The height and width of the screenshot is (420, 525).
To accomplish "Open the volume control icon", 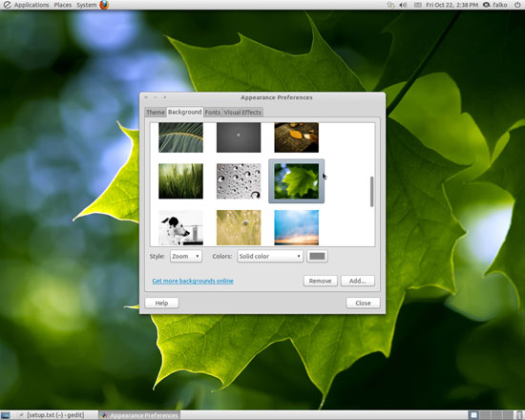I will click(404, 5).
